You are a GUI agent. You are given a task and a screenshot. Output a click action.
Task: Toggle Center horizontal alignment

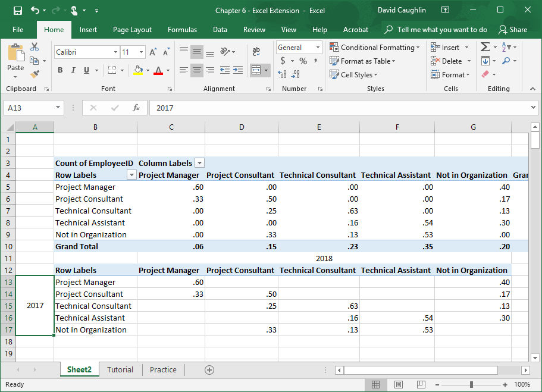pyautogui.click(x=197, y=70)
